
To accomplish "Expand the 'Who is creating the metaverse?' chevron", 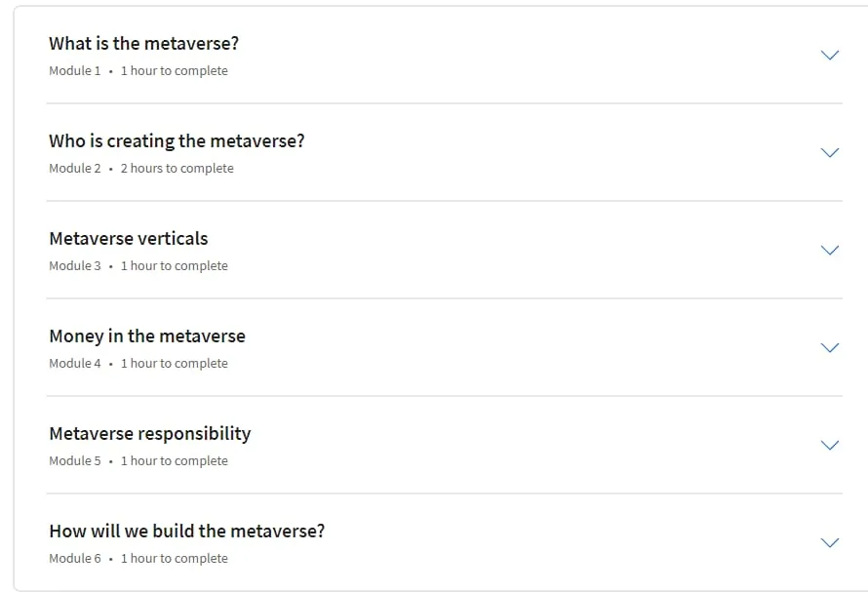I will coord(829,152).
